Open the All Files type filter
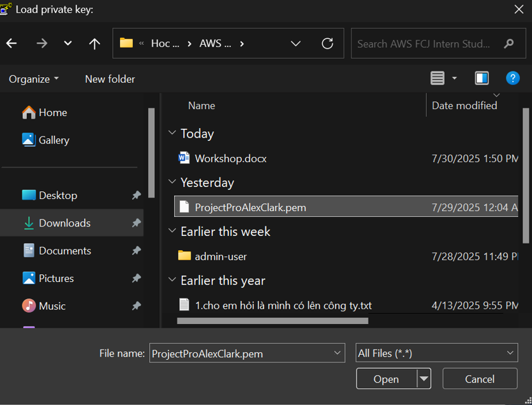 (x=436, y=353)
